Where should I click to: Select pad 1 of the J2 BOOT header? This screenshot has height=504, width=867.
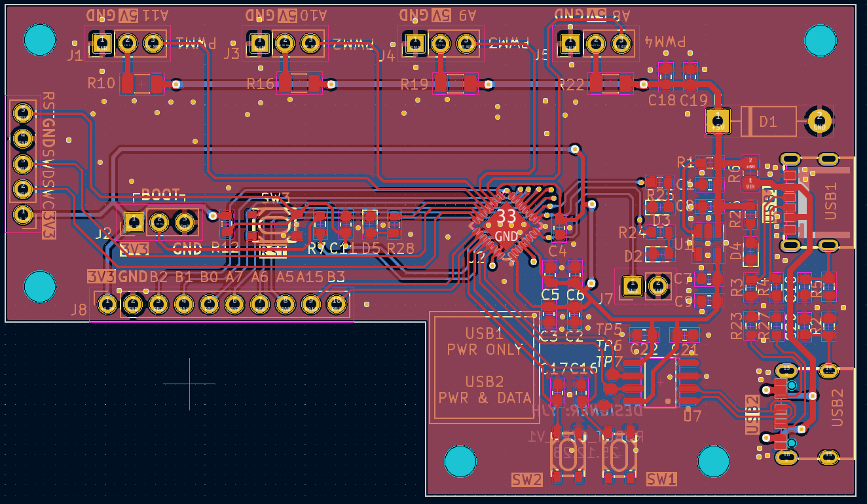pyautogui.click(x=134, y=223)
